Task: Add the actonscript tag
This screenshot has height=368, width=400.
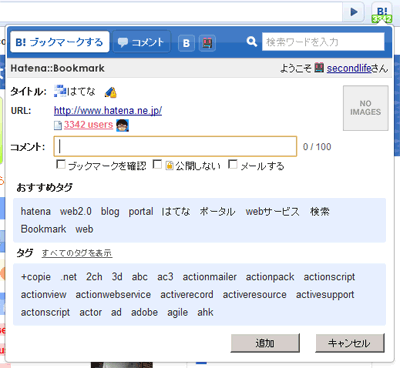Action: pyautogui.click(x=45, y=312)
